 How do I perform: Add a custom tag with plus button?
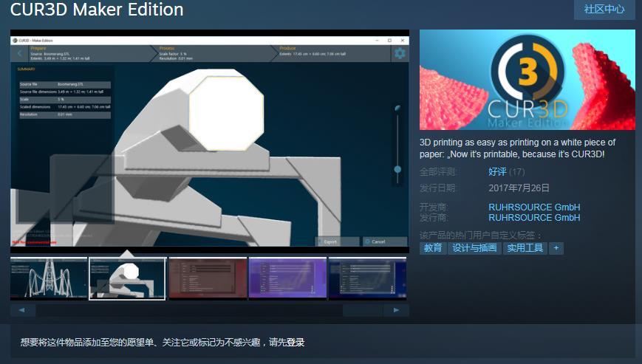click(x=556, y=248)
